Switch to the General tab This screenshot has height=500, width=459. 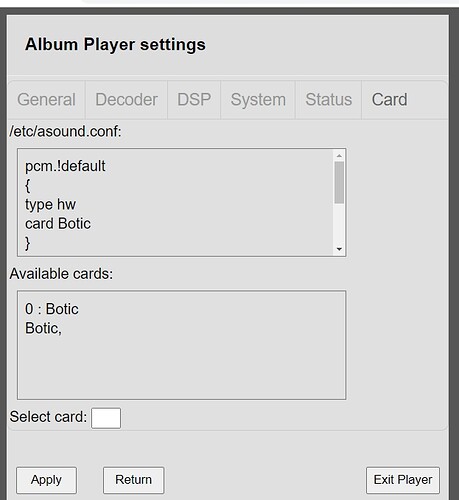pyautogui.click(x=46, y=100)
